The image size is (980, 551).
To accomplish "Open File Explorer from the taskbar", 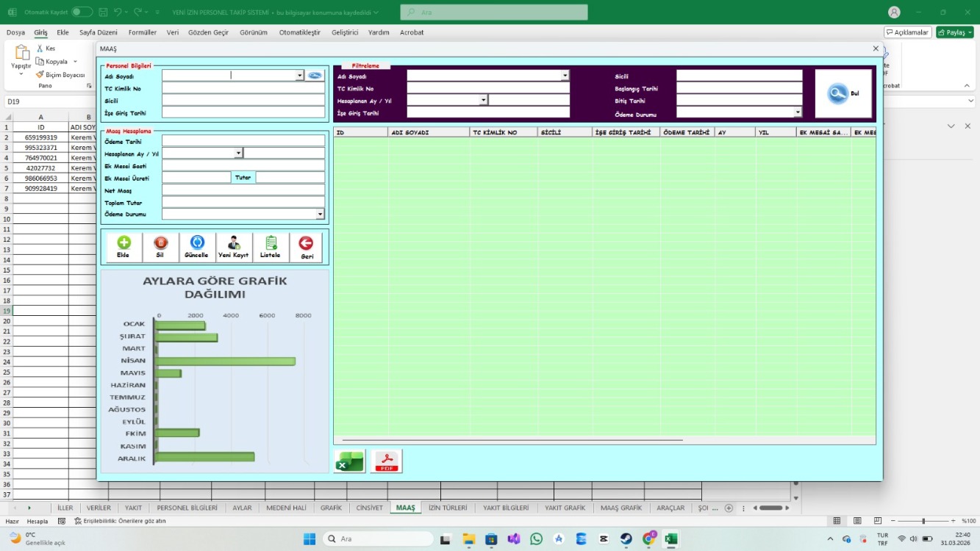I will (468, 539).
